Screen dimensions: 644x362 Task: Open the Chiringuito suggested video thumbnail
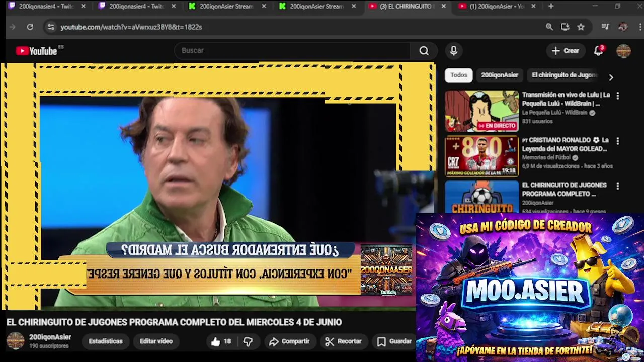[481, 197]
